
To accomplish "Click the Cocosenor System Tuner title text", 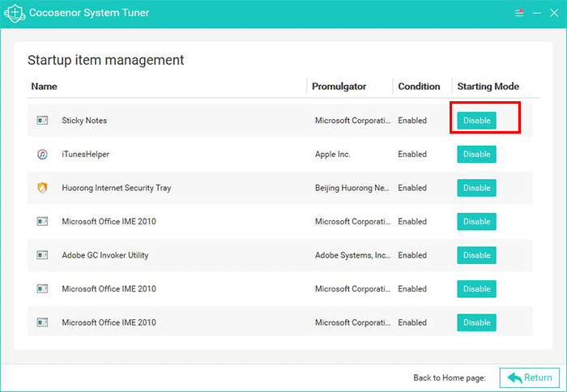I will point(89,13).
